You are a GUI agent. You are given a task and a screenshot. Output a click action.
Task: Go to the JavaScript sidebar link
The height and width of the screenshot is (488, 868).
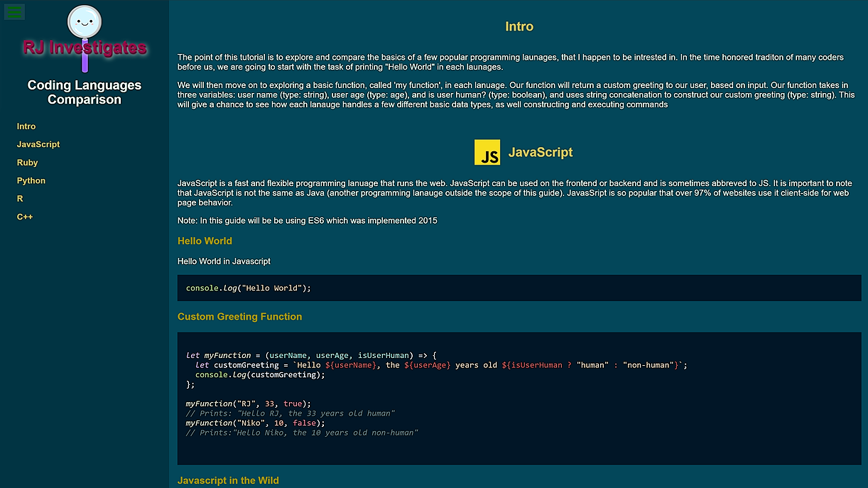coord(38,144)
